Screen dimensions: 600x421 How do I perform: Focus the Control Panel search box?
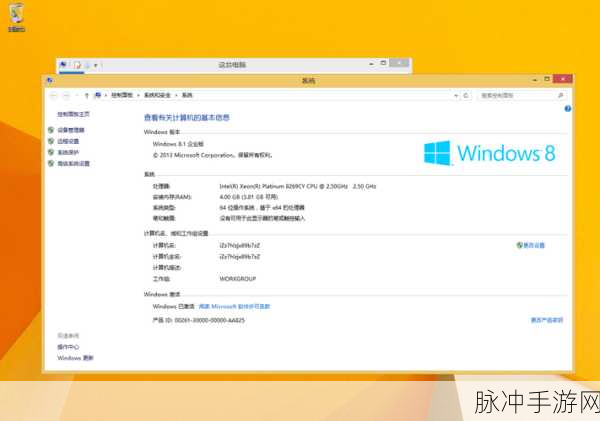(522, 95)
